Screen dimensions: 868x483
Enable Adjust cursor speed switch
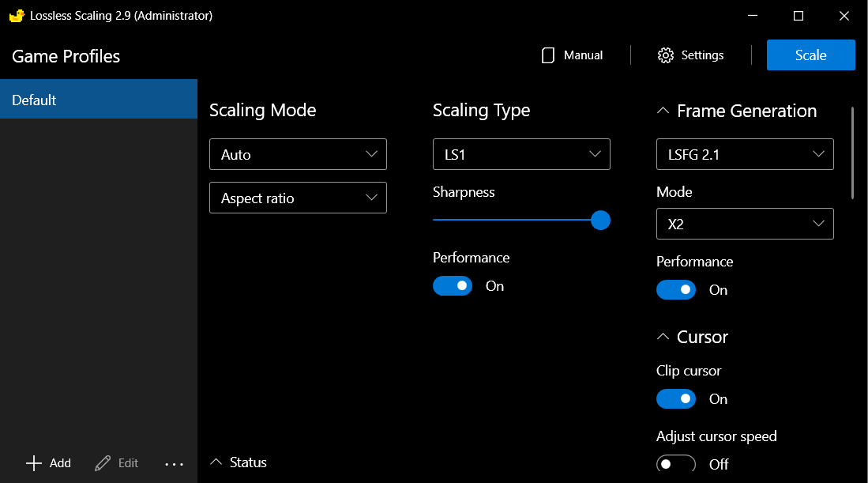click(x=676, y=463)
